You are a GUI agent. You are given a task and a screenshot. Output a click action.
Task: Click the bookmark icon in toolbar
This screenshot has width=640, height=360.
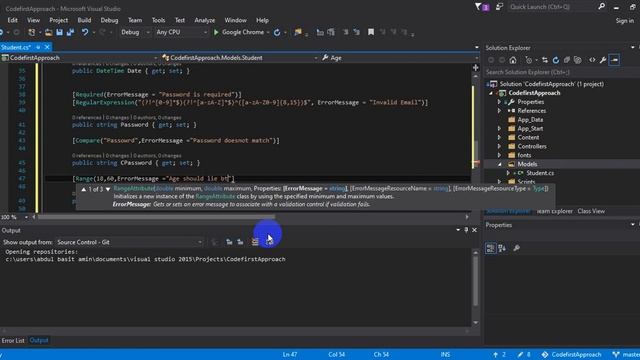click(371, 32)
